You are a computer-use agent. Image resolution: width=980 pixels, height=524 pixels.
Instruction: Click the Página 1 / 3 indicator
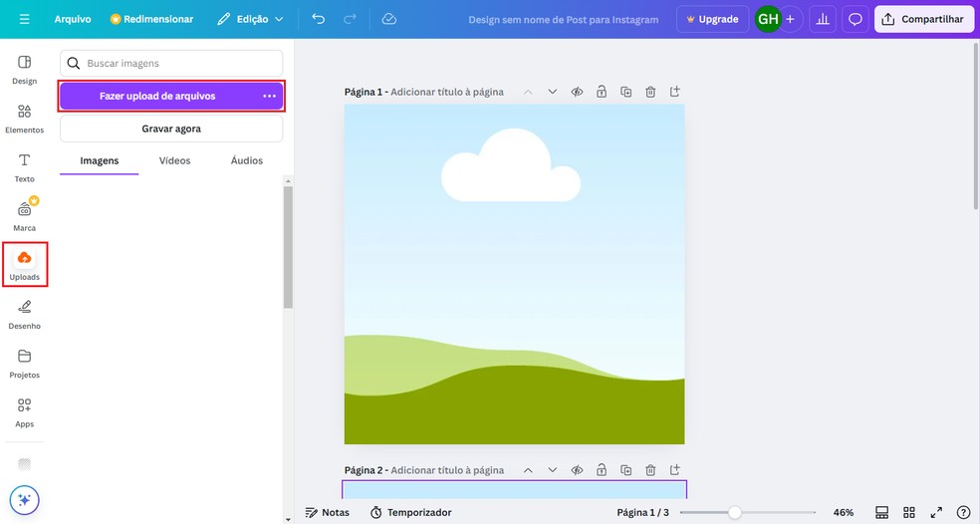[x=642, y=513]
